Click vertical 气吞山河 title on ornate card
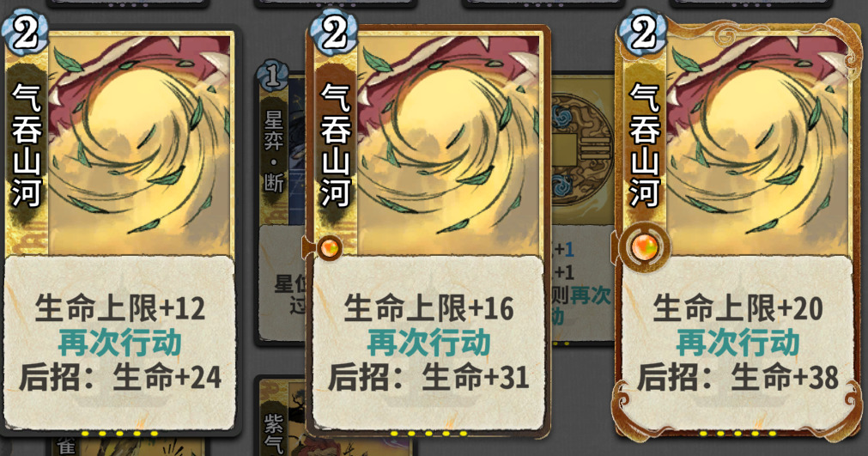The image size is (868, 456). pos(645,145)
